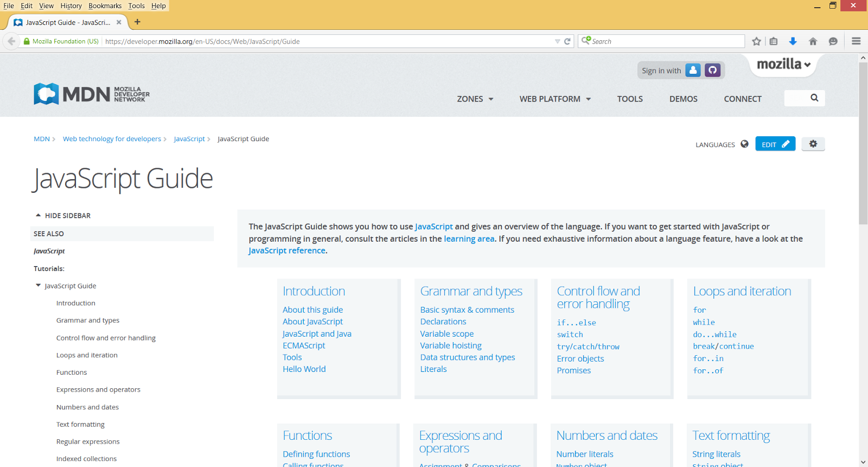Click the vertical scrollbar thumb
The width and height of the screenshot is (868, 467).
tap(863, 143)
